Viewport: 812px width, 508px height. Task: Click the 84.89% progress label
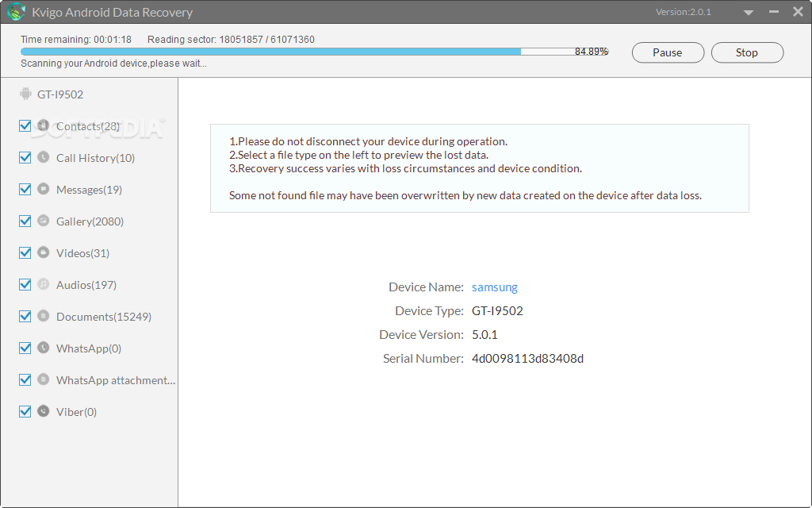pyautogui.click(x=592, y=52)
